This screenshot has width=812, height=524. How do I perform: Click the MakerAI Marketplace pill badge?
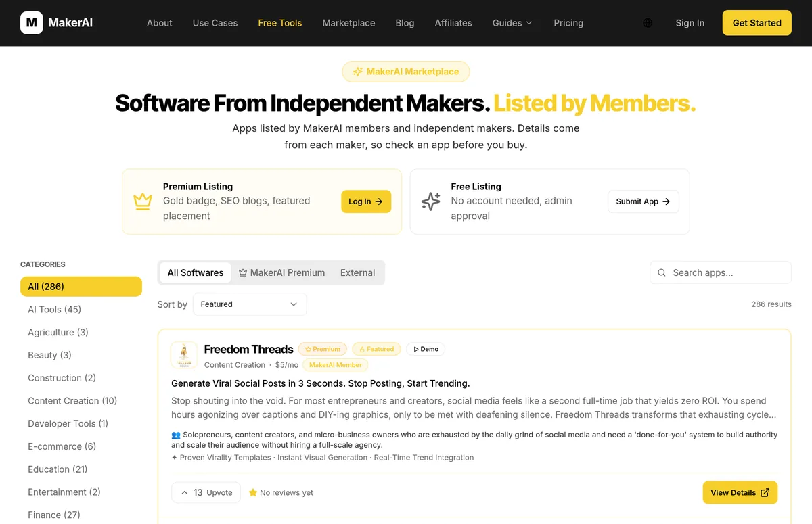pos(406,72)
